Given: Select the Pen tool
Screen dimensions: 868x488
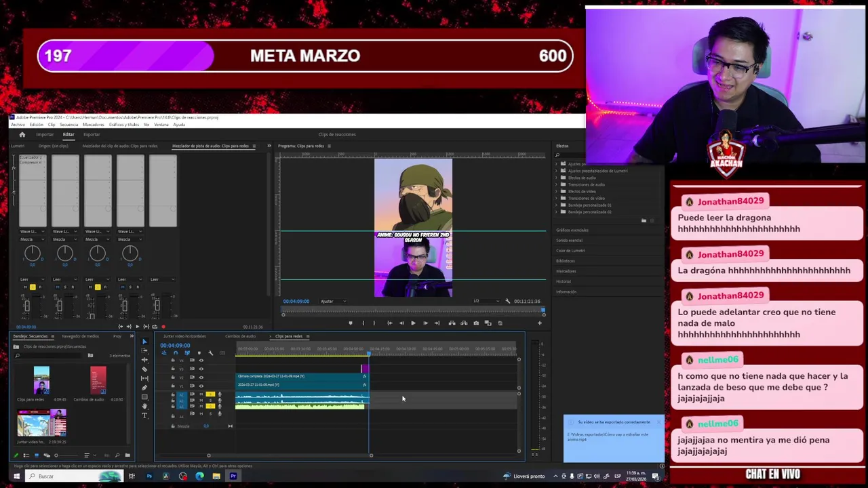Looking at the screenshot, I should 144,388.
